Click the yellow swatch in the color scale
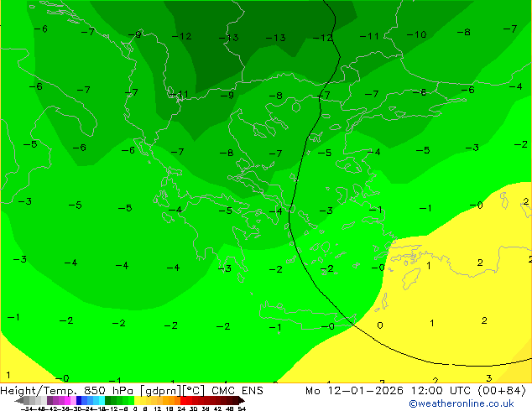This screenshot has height=411, width=532. pos(137,400)
